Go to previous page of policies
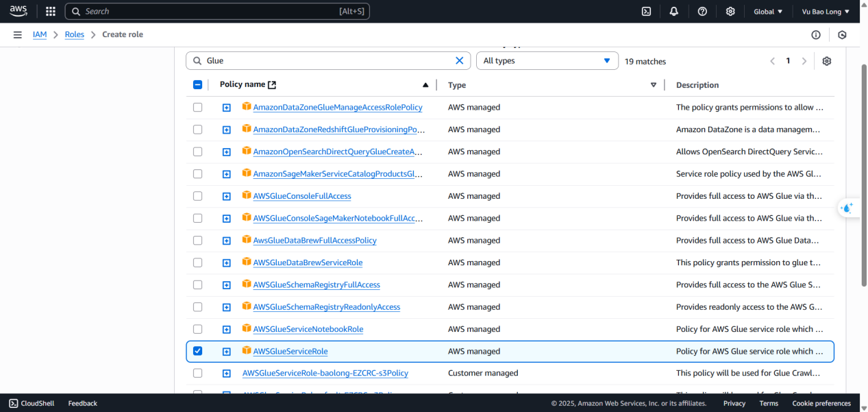This screenshot has height=412, width=868. (773, 61)
